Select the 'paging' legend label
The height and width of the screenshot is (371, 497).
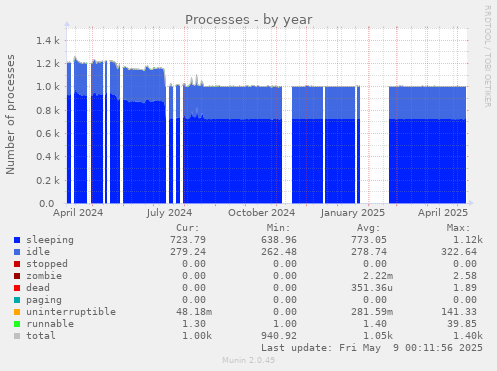44,300
